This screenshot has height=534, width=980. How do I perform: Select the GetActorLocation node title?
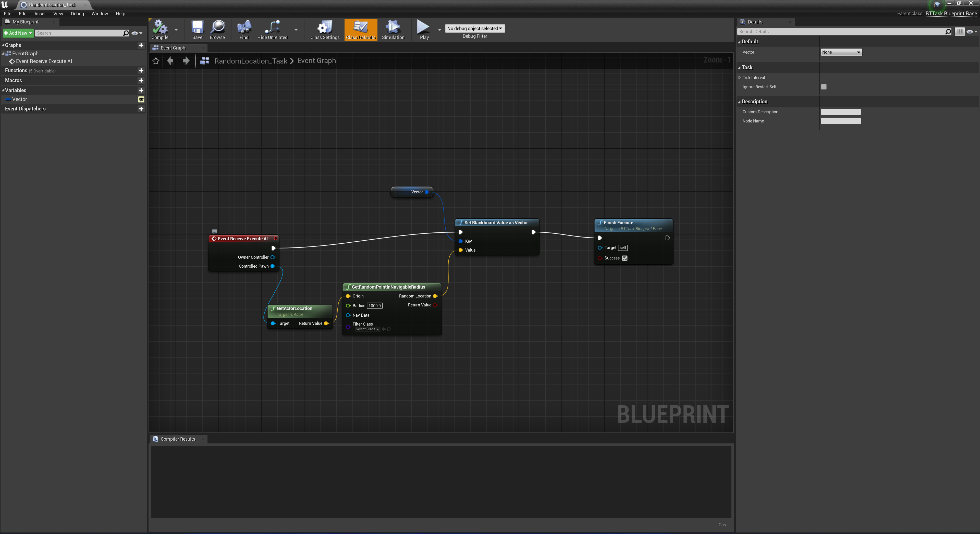pos(295,308)
